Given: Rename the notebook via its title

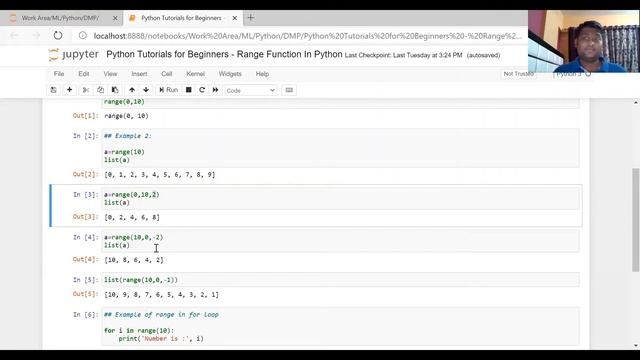Looking at the screenshot, I should (x=224, y=54).
